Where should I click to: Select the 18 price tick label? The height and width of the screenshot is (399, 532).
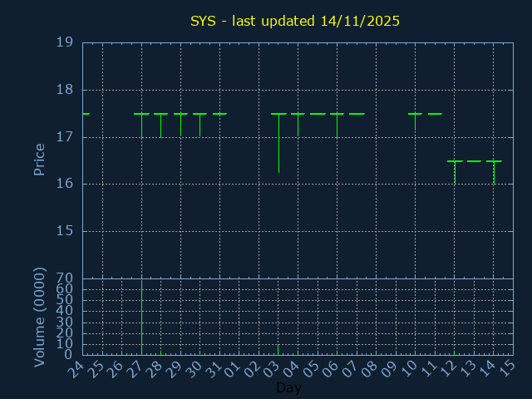pyautogui.click(x=65, y=90)
